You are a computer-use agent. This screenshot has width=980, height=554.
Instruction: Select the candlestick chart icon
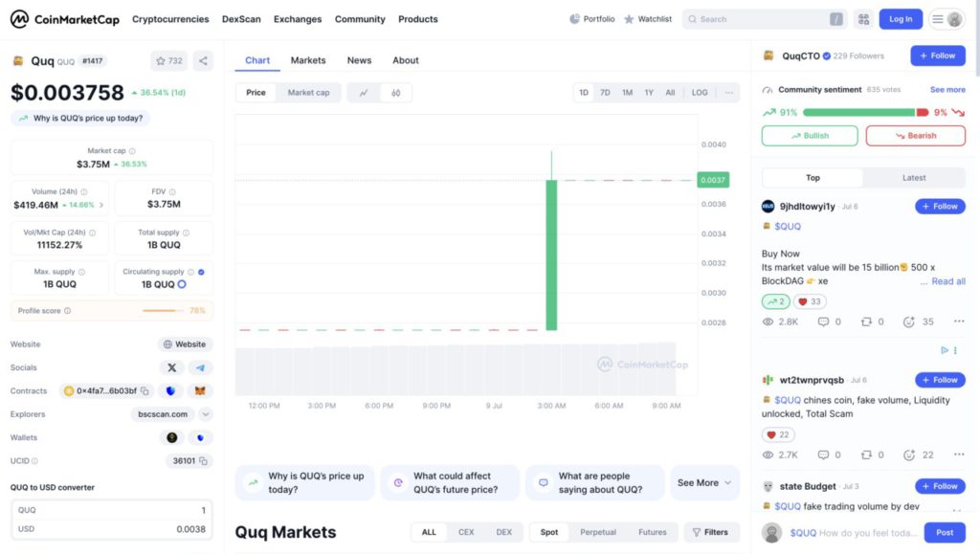[395, 93]
